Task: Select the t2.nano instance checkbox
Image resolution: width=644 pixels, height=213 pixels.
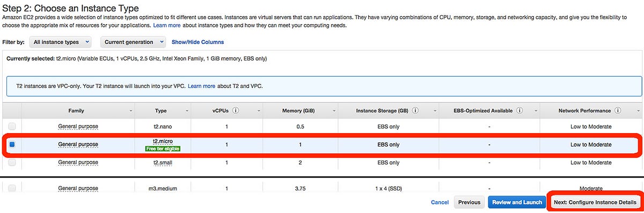Action: 12,127
